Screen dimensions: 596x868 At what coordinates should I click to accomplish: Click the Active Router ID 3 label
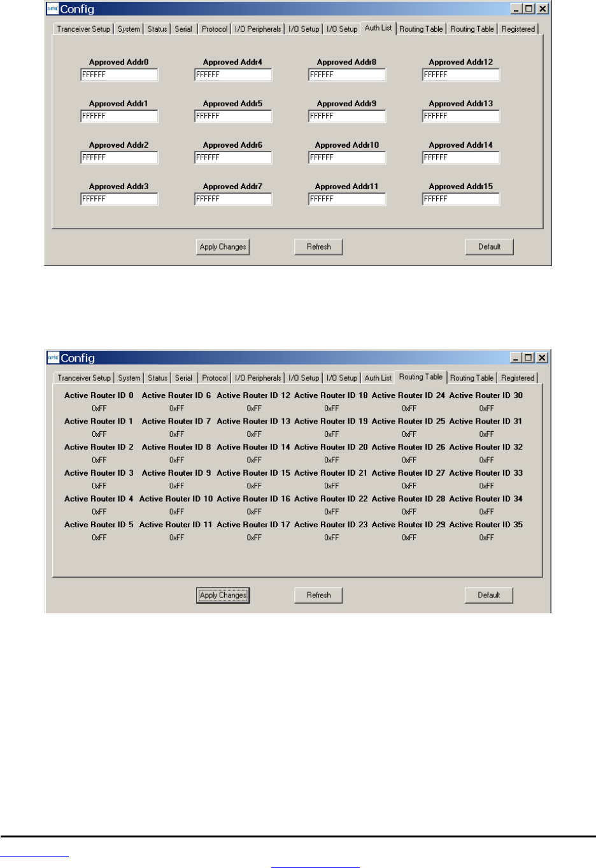tap(99, 473)
